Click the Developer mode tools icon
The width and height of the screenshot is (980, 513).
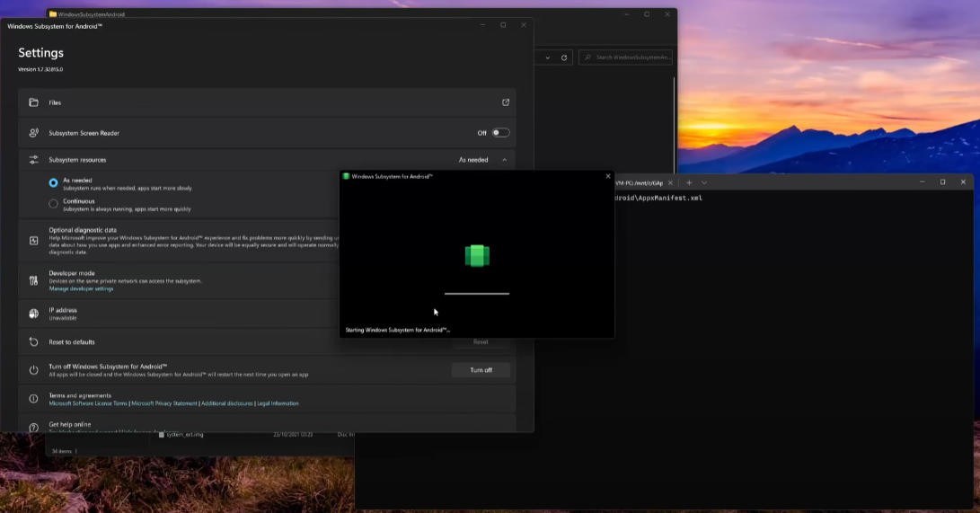(x=34, y=280)
